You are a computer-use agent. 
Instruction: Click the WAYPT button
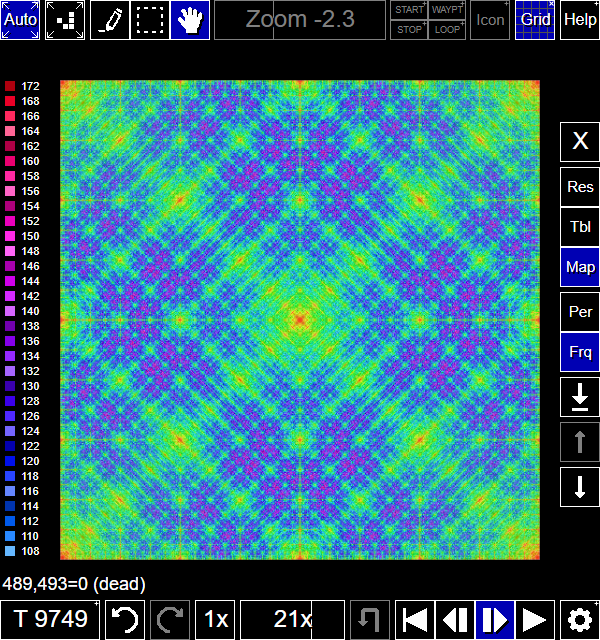[x=447, y=10]
